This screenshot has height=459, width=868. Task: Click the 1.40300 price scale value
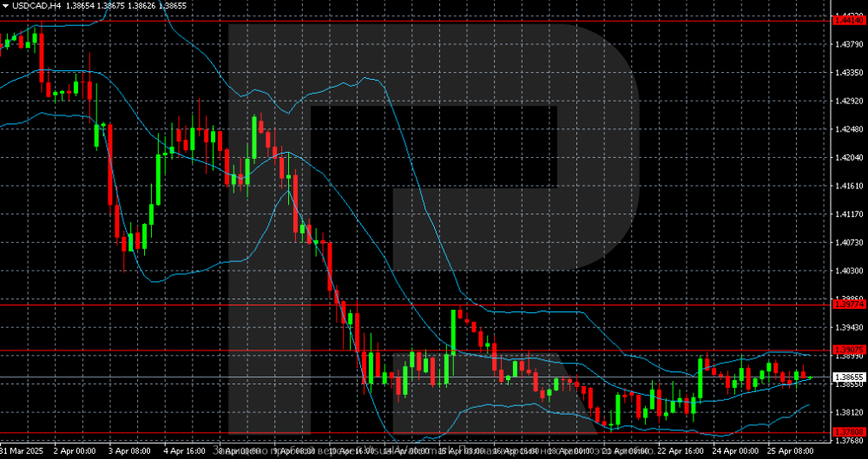tap(847, 271)
